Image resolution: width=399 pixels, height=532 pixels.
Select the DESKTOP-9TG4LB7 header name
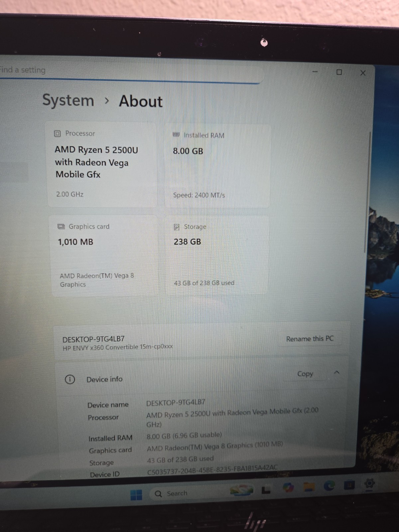(93, 339)
